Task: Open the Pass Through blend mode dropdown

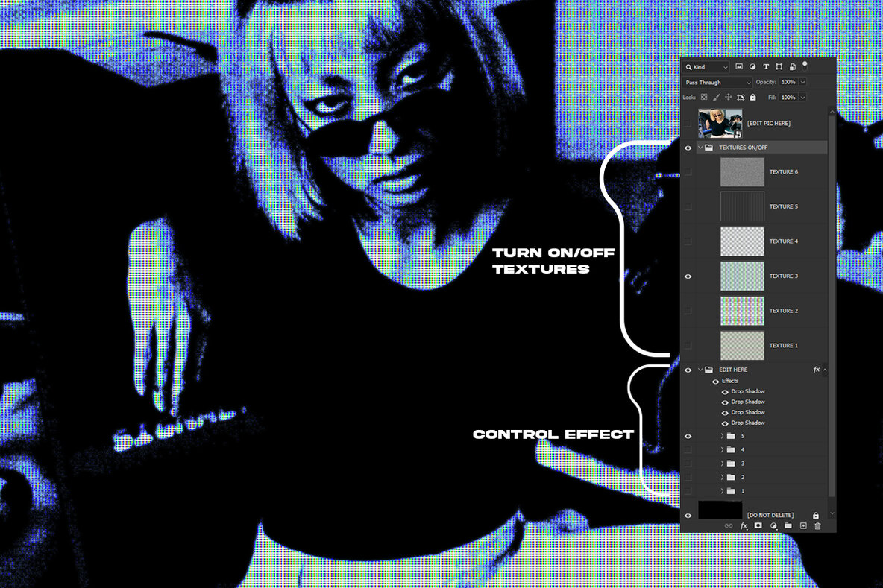Action: click(x=717, y=82)
